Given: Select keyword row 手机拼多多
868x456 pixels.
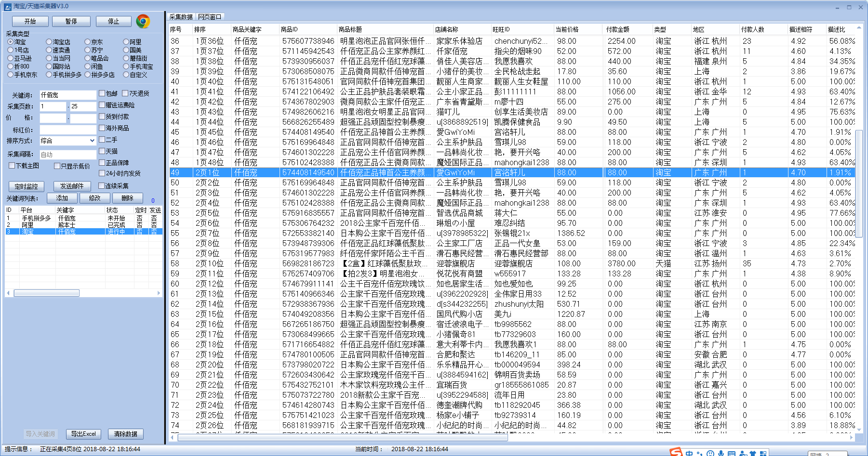Looking at the screenshot, I should [x=83, y=218].
